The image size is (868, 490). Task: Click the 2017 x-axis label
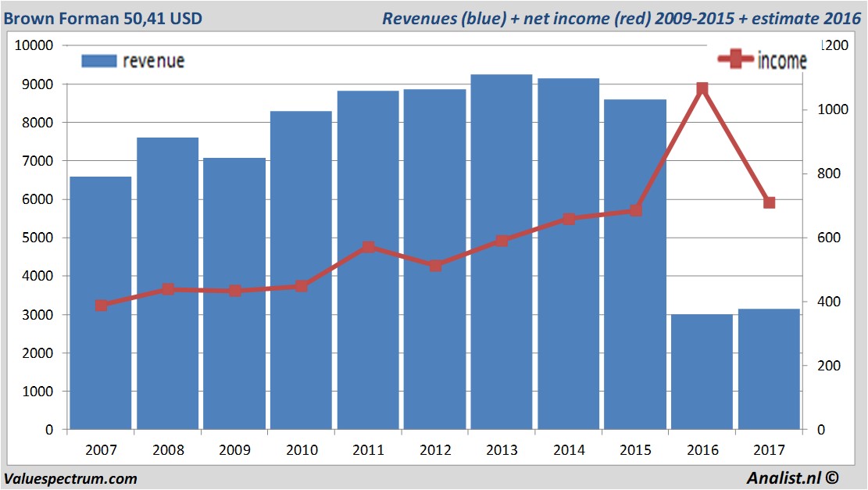(x=770, y=449)
